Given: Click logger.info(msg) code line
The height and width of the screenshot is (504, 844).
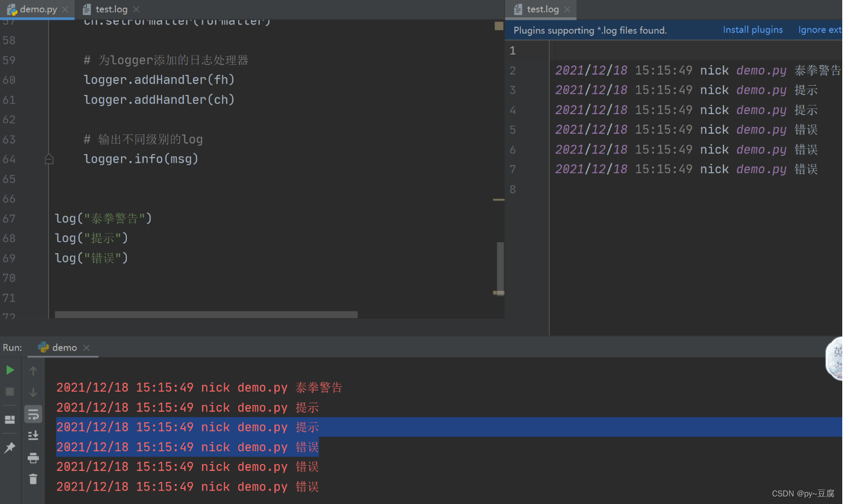Looking at the screenshot, I should coord(141,159).
